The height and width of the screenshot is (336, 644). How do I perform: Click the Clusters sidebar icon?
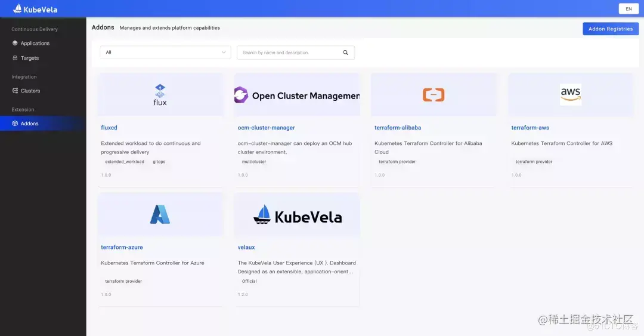(15, 91)
